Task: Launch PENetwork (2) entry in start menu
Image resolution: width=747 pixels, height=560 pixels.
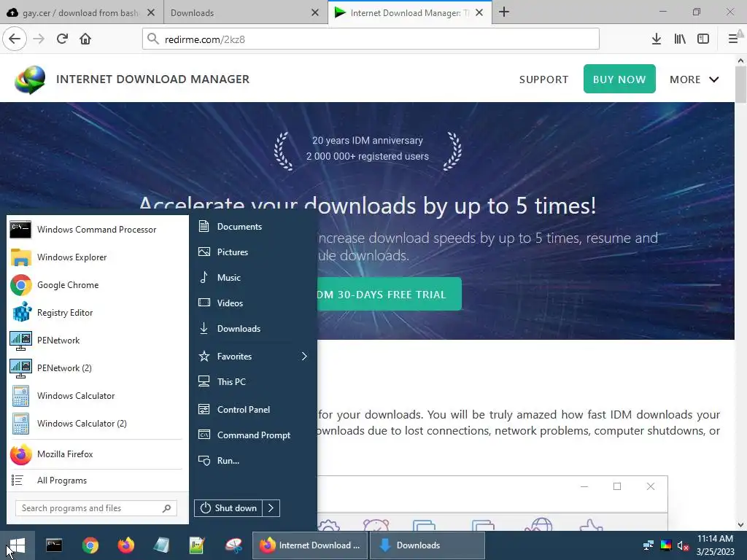Action: (97, 367)
